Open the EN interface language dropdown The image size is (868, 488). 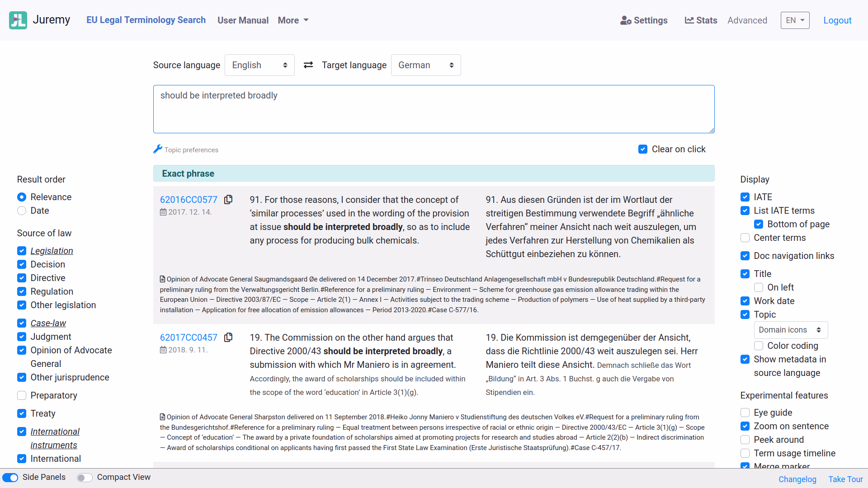tap(795, 20)
